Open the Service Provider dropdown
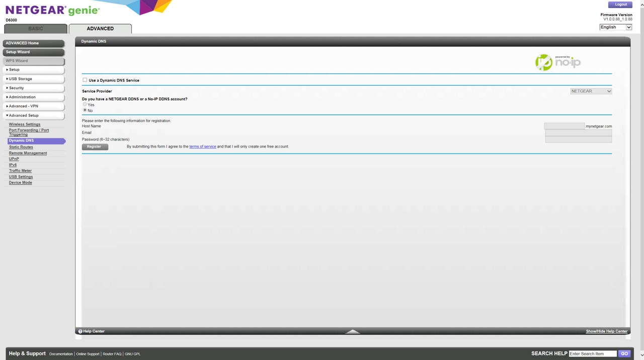This screenshot has height=360, width=644. [591, 91]
